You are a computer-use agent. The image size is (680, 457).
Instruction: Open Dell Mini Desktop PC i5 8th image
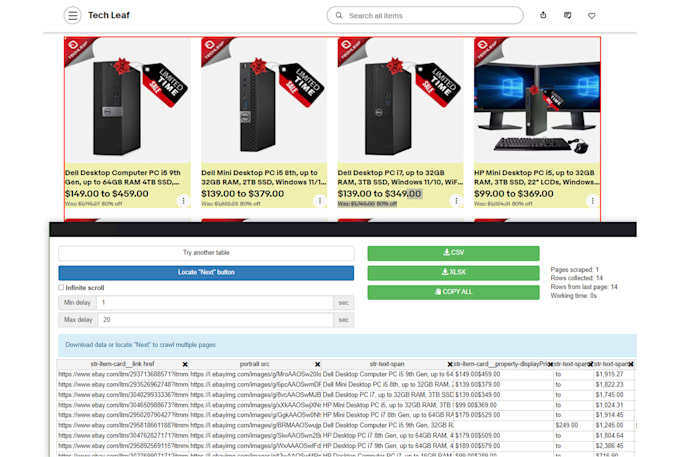264,100
